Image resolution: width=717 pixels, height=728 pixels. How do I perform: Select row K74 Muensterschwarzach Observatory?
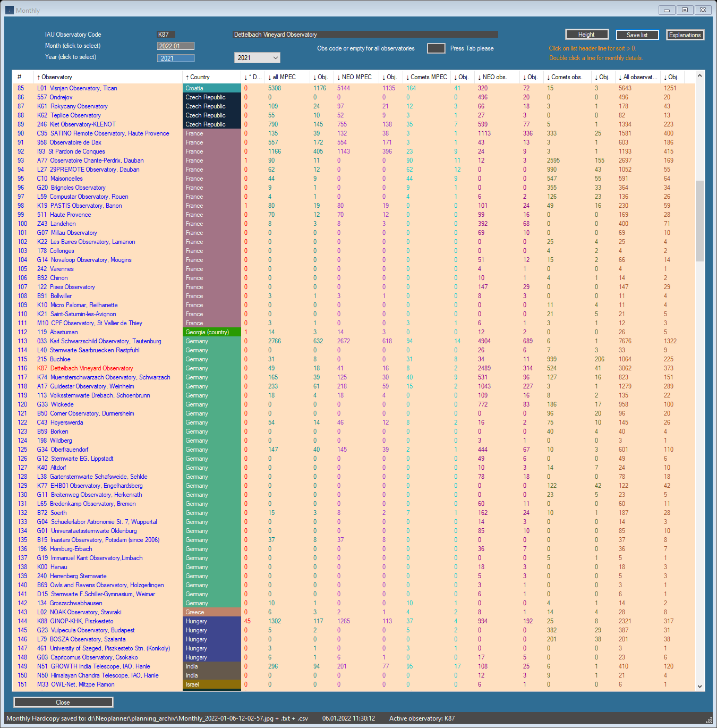tap(353, 377)
